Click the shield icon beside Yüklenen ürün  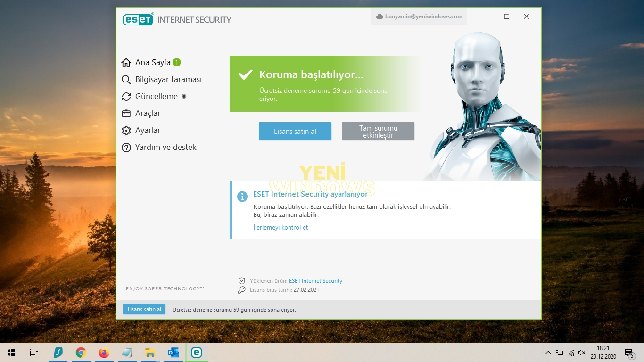pos(242,281)
